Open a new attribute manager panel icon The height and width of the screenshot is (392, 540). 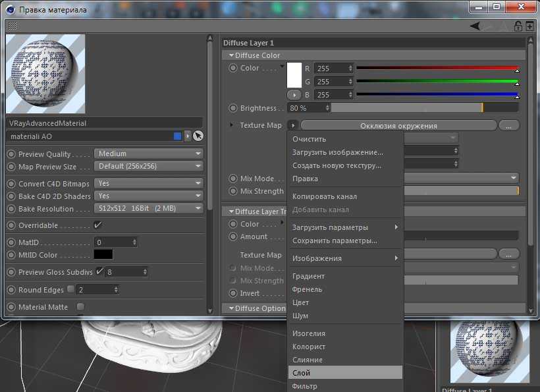[529, 26]
